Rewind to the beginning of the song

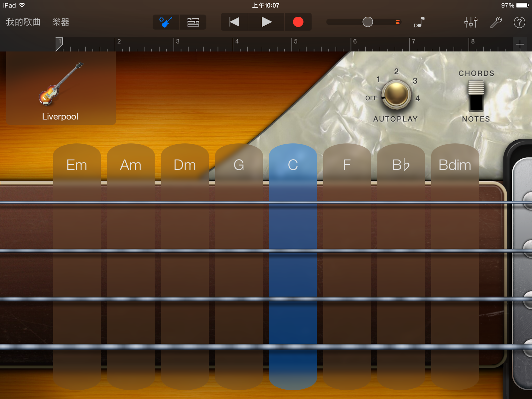tap(234, 22)
